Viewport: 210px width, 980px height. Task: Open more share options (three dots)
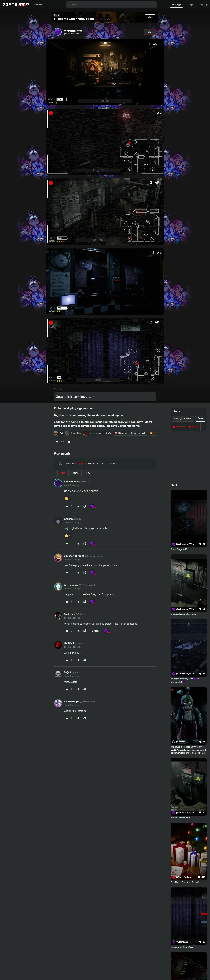[x=203, y=427]
